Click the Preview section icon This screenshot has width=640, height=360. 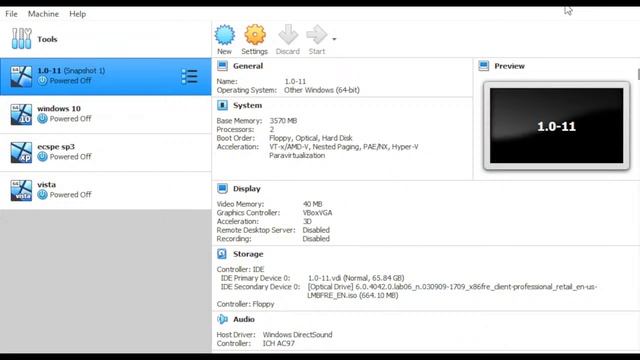click(484, 66)
